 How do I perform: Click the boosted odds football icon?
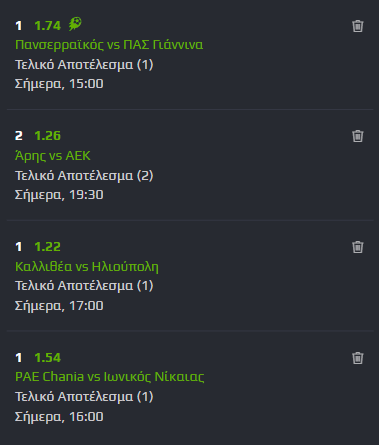pos(75,24)
